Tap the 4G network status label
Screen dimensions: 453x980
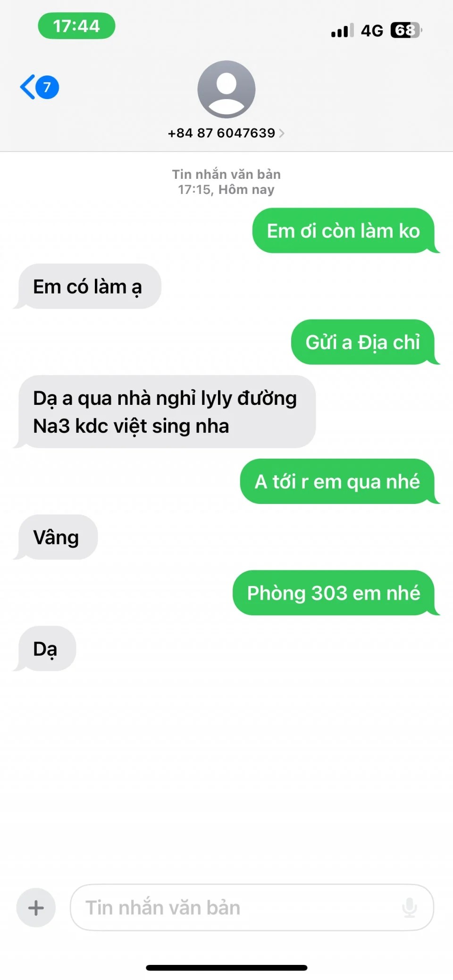372,31
